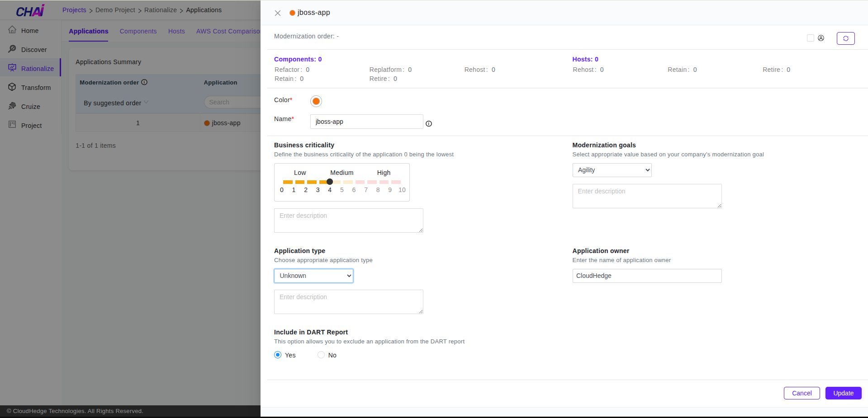868x418 pixels.
Task: Click the refresh icon in the panel header
Action: (845, 38)
